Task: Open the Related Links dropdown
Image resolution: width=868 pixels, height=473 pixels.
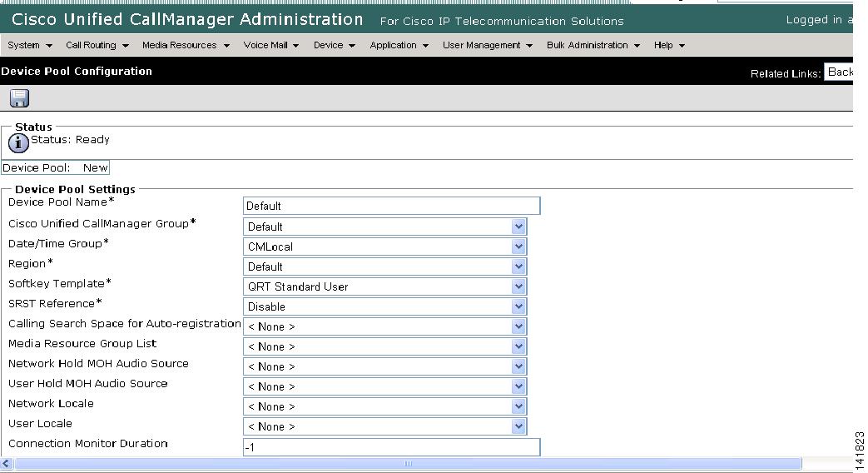Action: pyautogui.click(x=839, y=72)
